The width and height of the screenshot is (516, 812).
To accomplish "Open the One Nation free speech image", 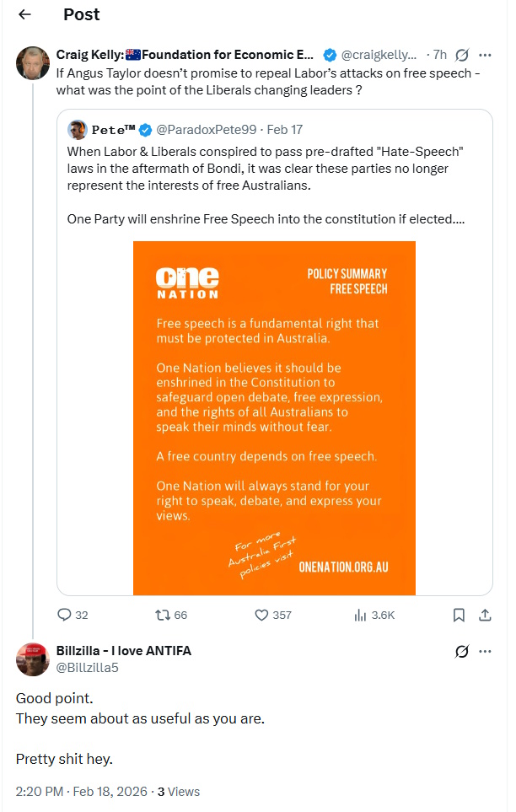I will [274, 417].
